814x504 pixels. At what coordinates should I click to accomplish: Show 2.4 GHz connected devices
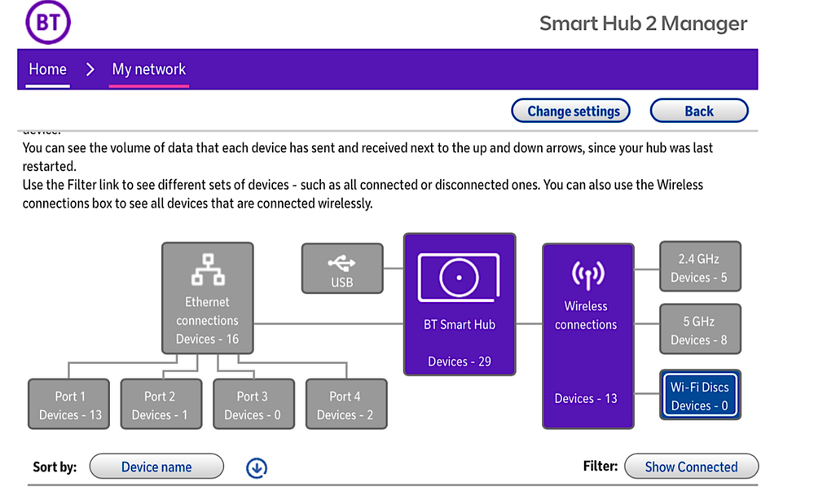point(699,268)
